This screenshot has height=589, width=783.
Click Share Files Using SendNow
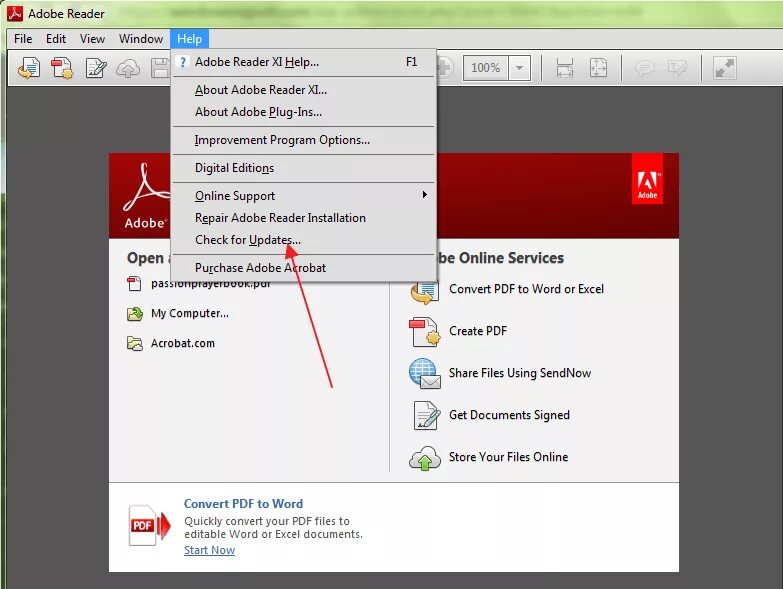point(520,373)
